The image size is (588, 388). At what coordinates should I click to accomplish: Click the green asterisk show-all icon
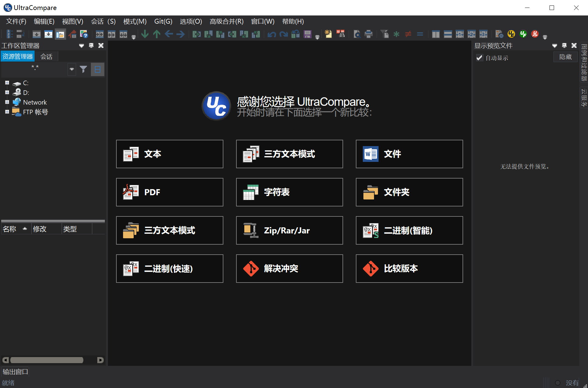[396, 34]
